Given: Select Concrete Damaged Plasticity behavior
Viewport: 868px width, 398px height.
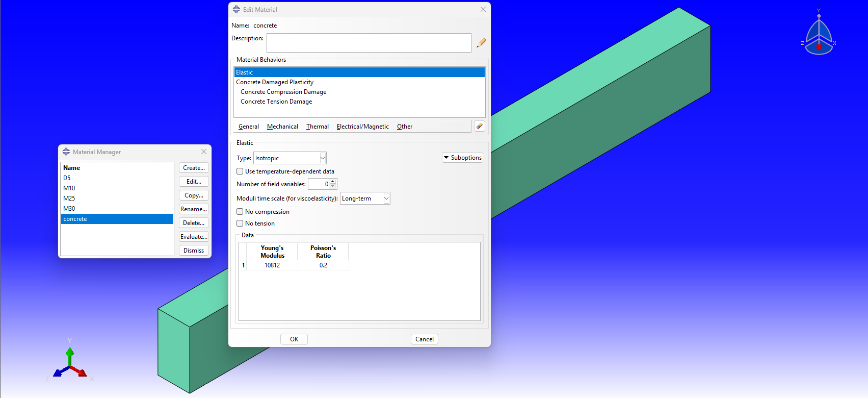Looking at the screenshot, I should (x=359, y=82).
